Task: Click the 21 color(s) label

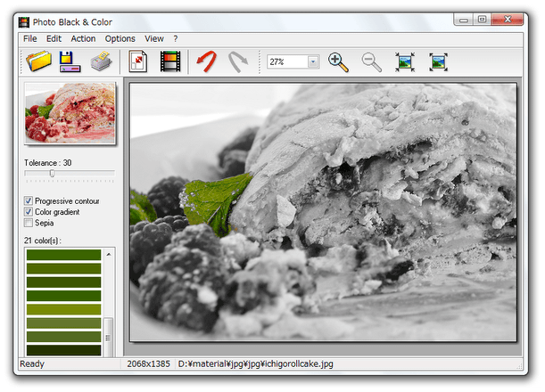Action: [x=43, y=241]
